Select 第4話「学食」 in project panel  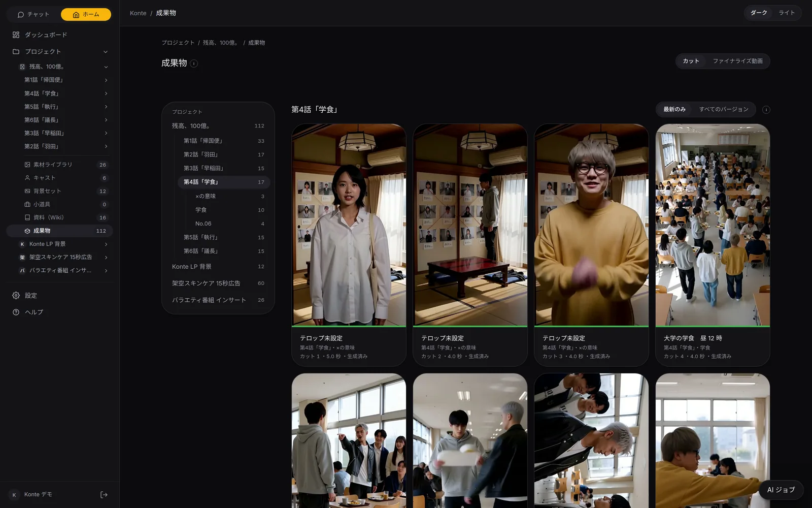click(x=224, y=182)
